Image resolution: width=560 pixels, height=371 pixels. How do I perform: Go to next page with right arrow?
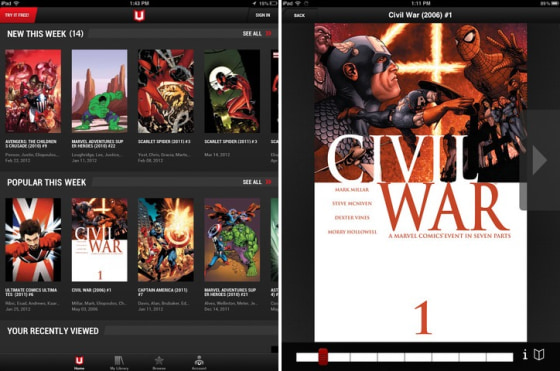tap(539, 160)
